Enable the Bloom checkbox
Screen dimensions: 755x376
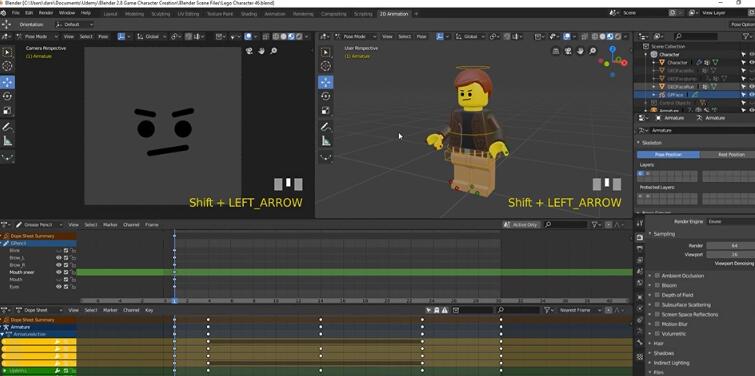click(x=657, y=285)
